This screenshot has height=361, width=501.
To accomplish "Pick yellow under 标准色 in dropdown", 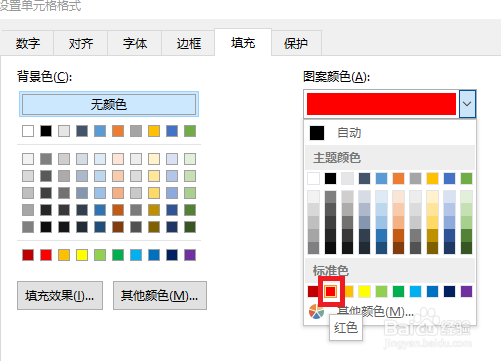I will click(x=364, y=291).
